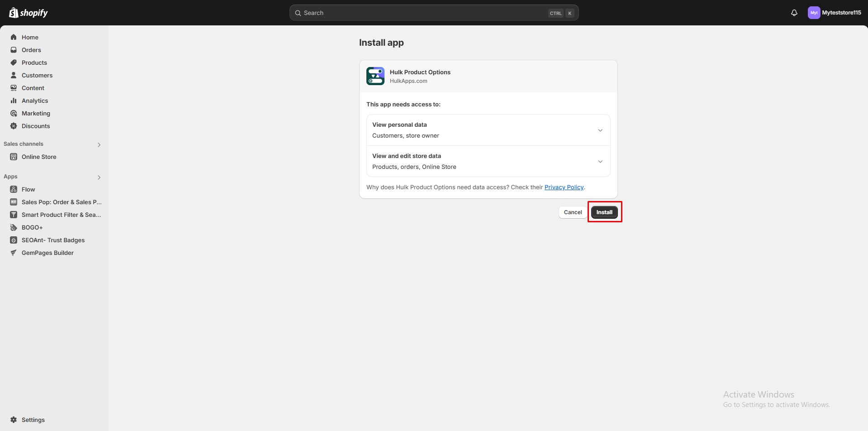
Task: Open the Flow app from sidebar
Action: (28, 189)
